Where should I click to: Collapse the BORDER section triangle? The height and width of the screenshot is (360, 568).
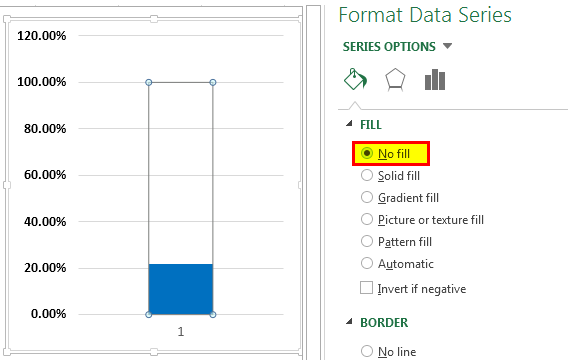point(349,321)
